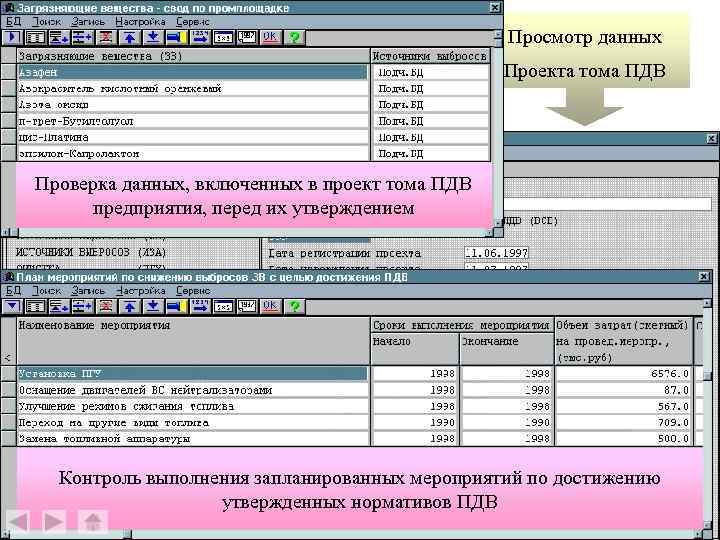
Task: Select цис-Платина row
Action: (193, 137)
